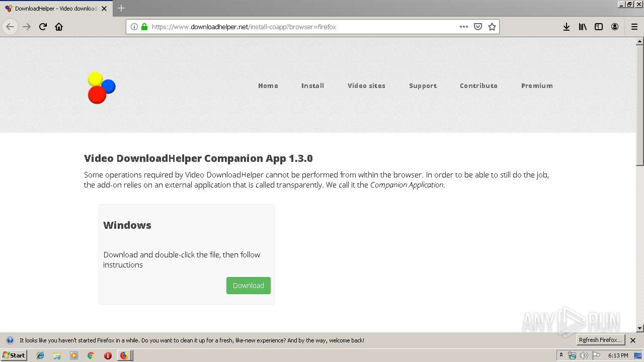Show site information via the info icon
This screenshot has height=362, width=644.
pyautogui.click(x=134, y=27)
